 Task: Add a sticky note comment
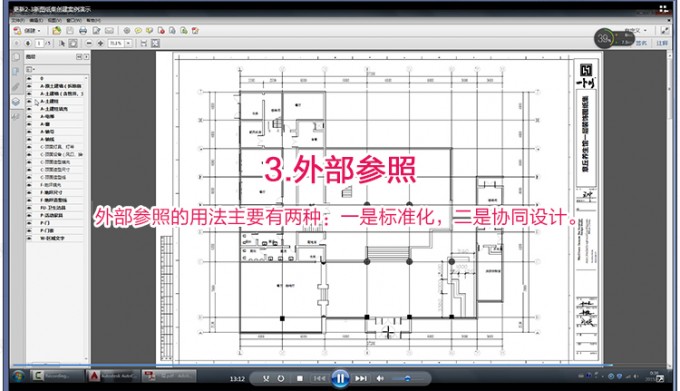point(138,31)
